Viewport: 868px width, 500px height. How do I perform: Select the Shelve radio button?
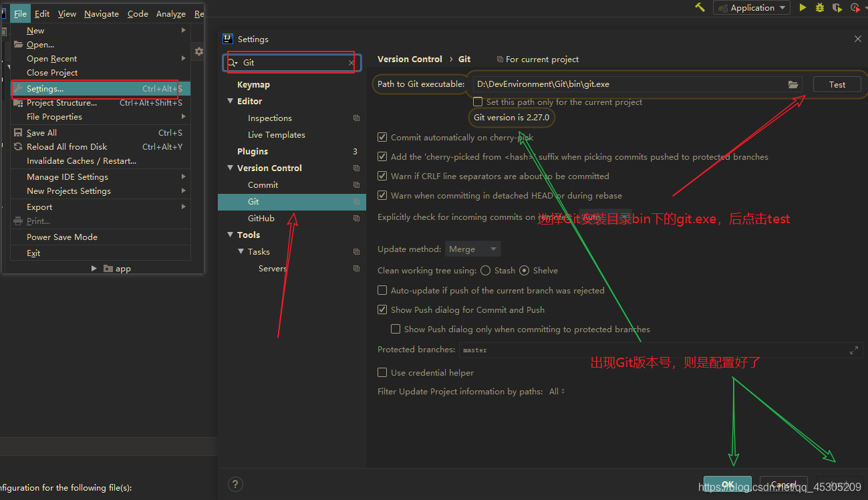tap(525, 270)
